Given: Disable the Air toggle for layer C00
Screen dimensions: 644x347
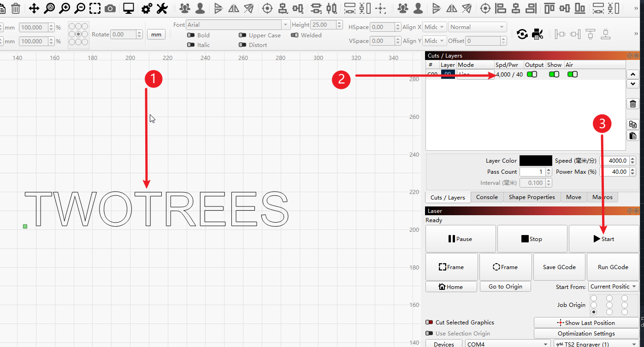Looking at the screenshot, I should coord(572,74).
